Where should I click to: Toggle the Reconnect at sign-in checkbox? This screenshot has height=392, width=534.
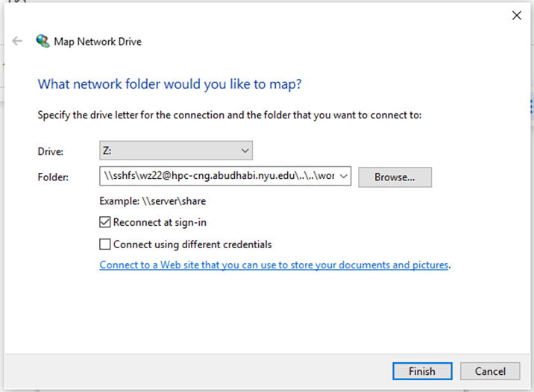[105, 222]
